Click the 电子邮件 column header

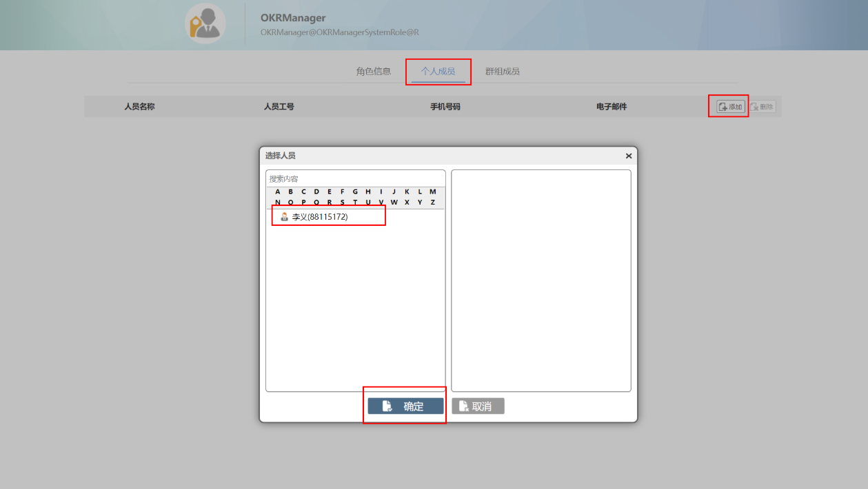tap(612, 107)
